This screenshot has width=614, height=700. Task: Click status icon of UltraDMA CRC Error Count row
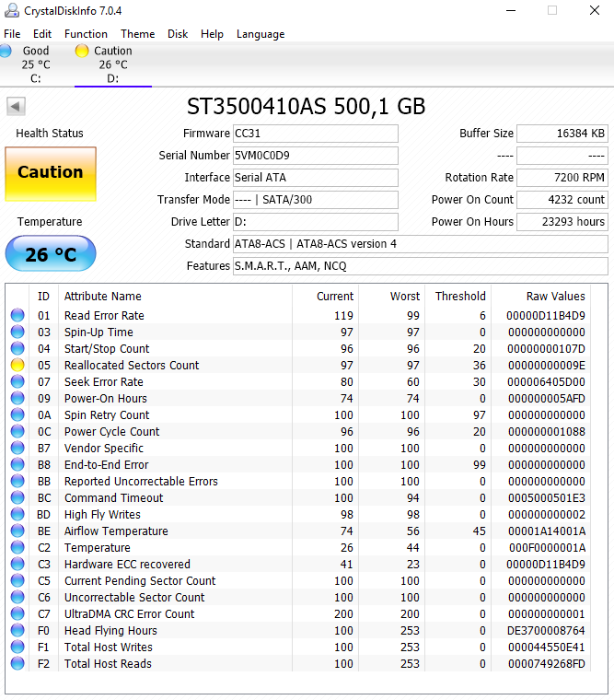pos(17,613)
